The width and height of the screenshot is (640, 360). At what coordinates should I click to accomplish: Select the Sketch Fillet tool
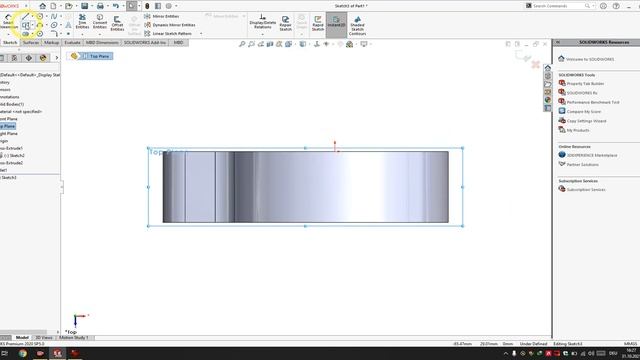[x=54, y=34]
